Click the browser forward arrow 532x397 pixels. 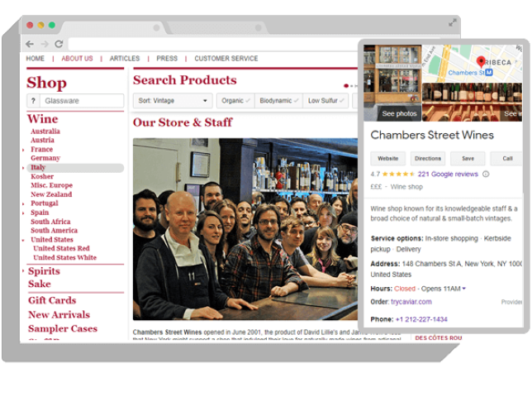45,44
